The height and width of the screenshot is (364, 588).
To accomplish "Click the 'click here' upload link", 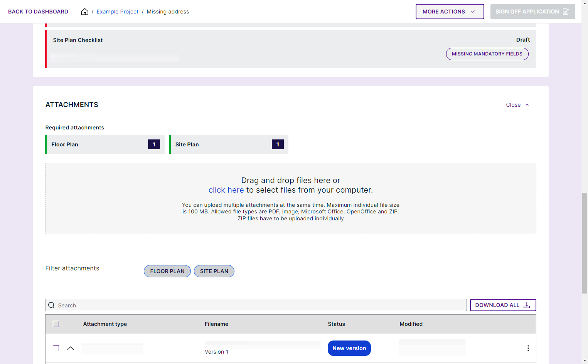I will (226, 190).
